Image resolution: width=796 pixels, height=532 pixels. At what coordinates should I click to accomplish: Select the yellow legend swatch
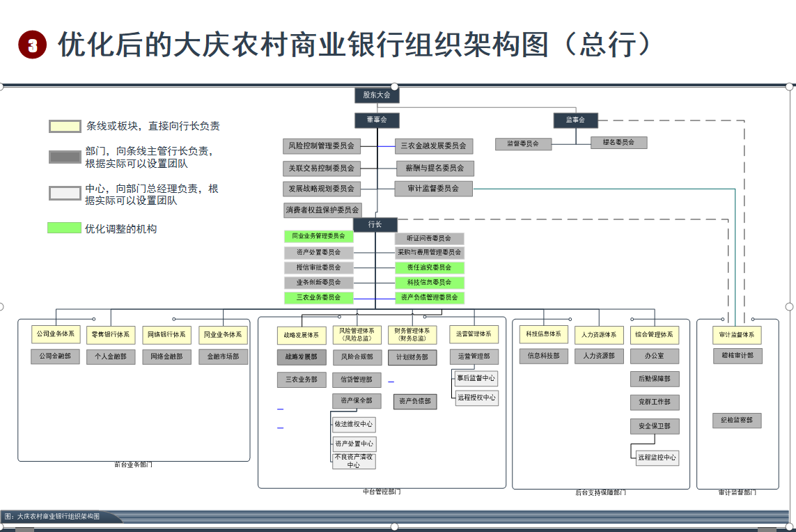[x=65, y=126]
